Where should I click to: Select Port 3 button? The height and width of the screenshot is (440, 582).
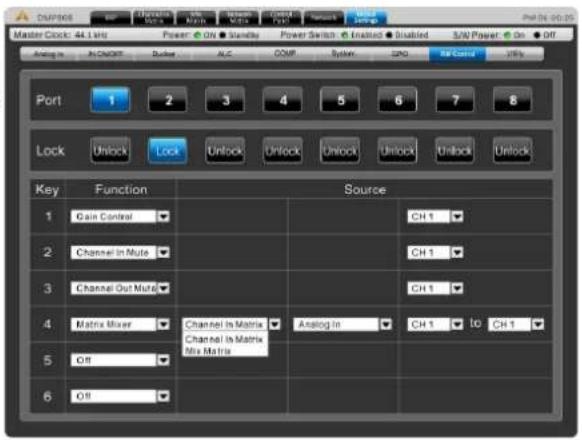(225, 100)
